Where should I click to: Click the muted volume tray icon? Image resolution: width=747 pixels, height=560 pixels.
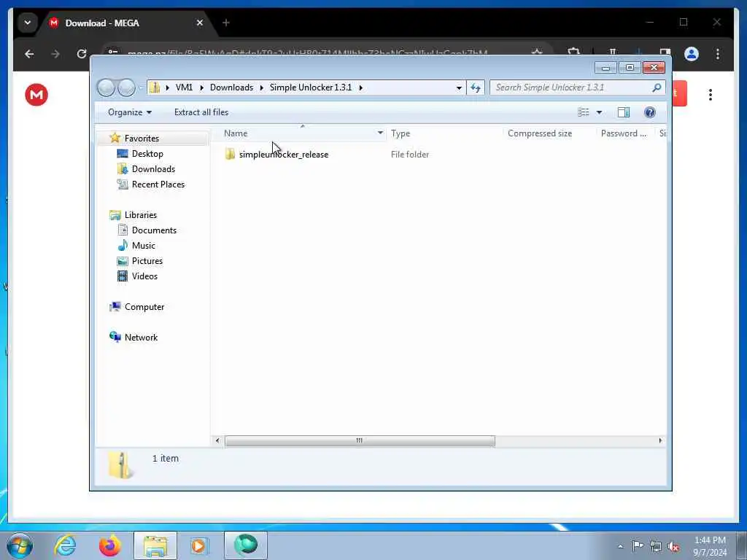click(673, 547)
